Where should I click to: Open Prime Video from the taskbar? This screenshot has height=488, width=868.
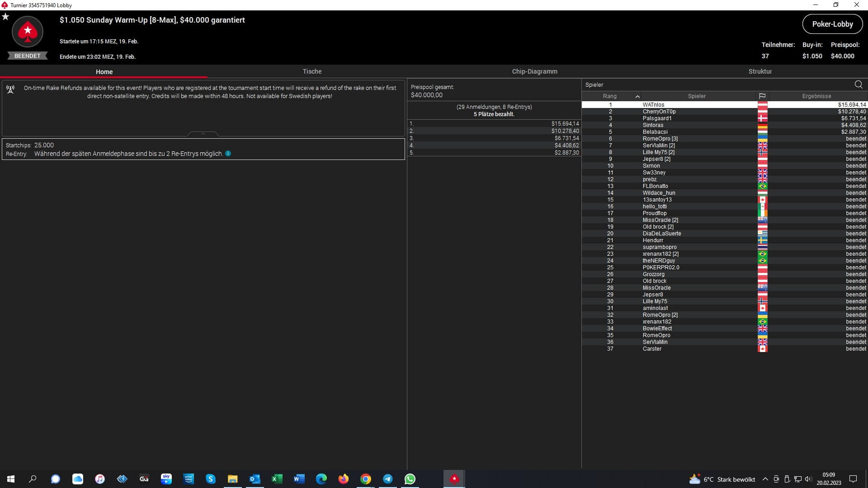(189, 479)
